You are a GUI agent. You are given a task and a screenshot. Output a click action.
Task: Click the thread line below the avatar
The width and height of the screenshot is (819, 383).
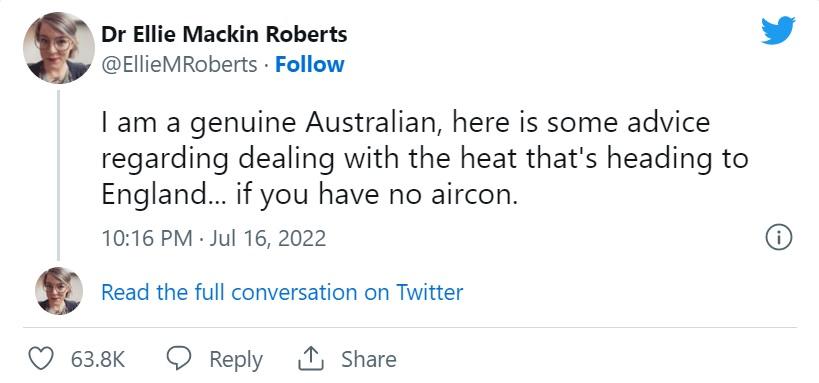[58, 176]
